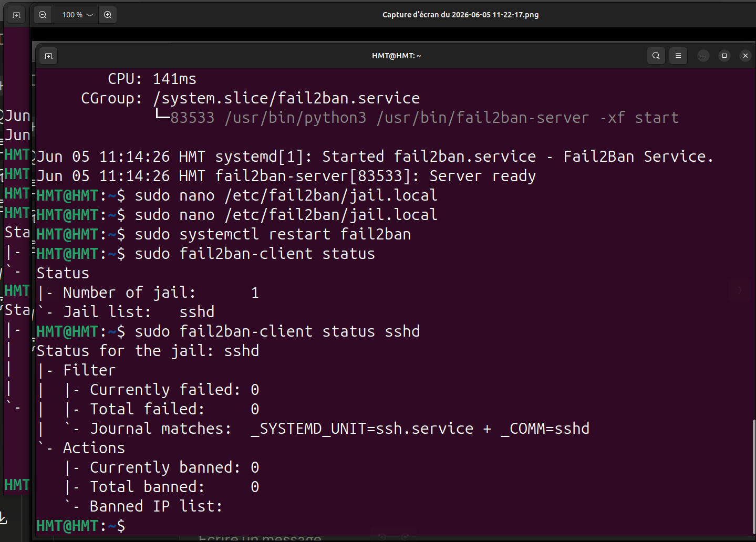The image size is (756, 542).
Task: Click the 'Jail list: sshd' line
Action: click(x=126, y=312)
